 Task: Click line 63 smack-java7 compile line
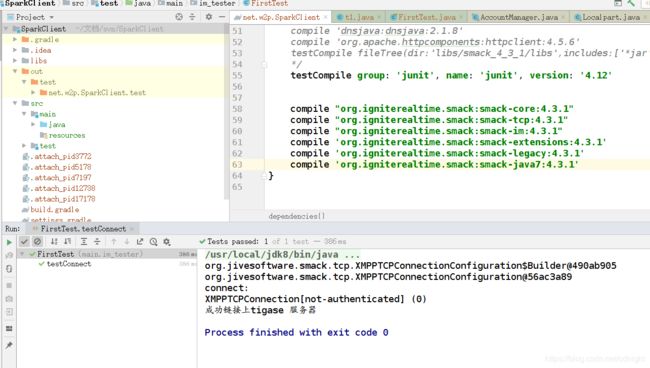tap(434, 165)
